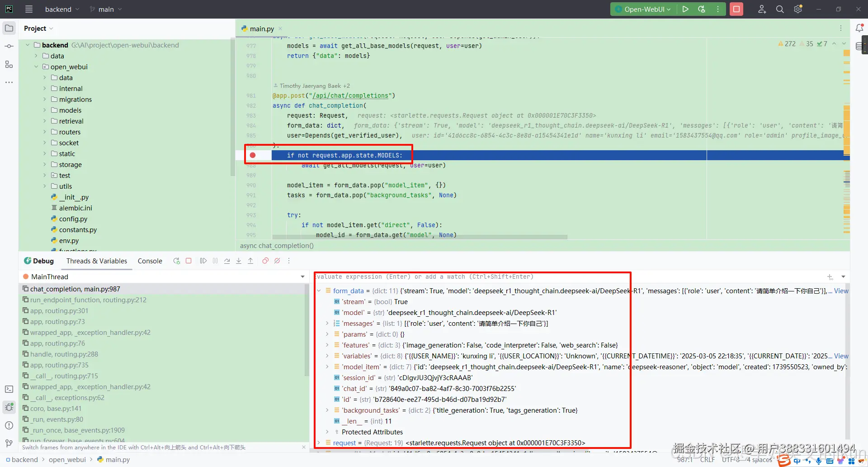
Task: Stop the debug session in Debug toolbar
Action: coord(189,261)
